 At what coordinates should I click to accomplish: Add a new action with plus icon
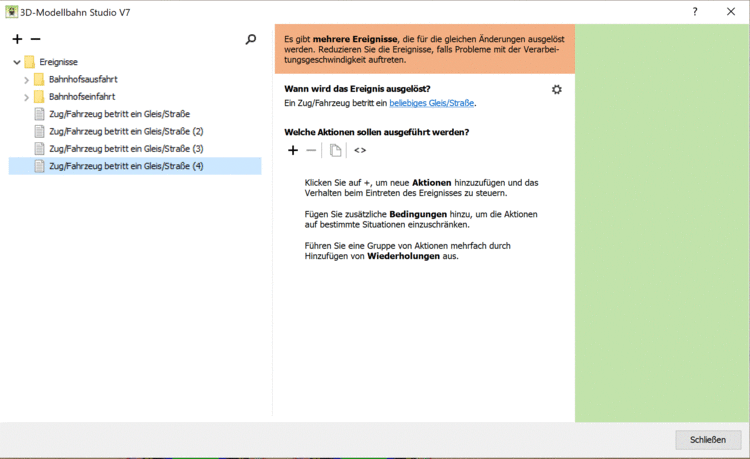pos(293,150)
